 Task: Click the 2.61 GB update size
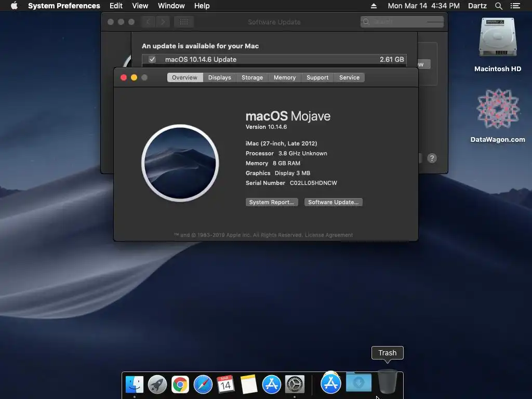(392, 59)
